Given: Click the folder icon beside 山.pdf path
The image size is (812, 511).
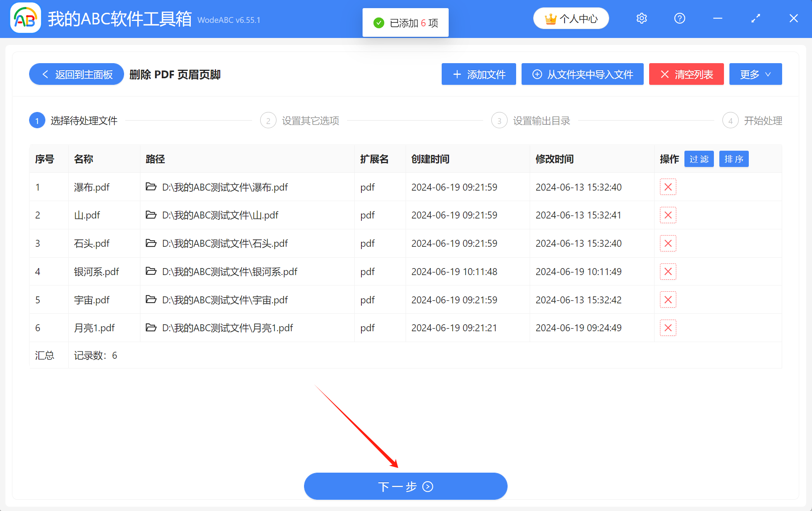Looking at the screenshot, I should coord(151,215).
